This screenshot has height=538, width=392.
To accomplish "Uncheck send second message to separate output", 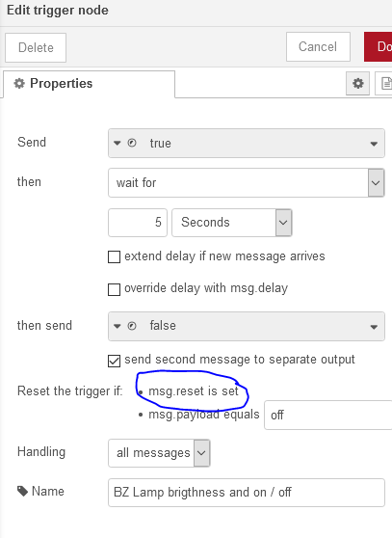I will [114, 361].
